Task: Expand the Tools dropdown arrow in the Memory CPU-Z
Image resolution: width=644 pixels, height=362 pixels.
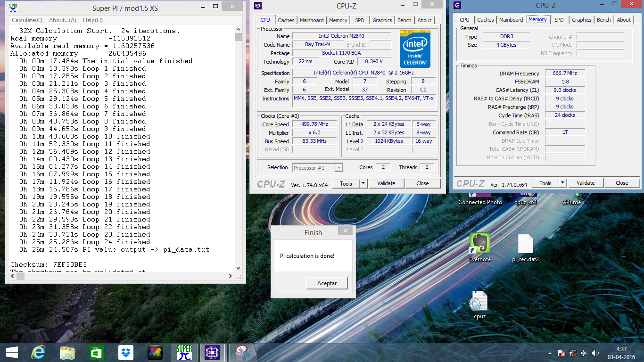Action: click(x=563, y=183)
